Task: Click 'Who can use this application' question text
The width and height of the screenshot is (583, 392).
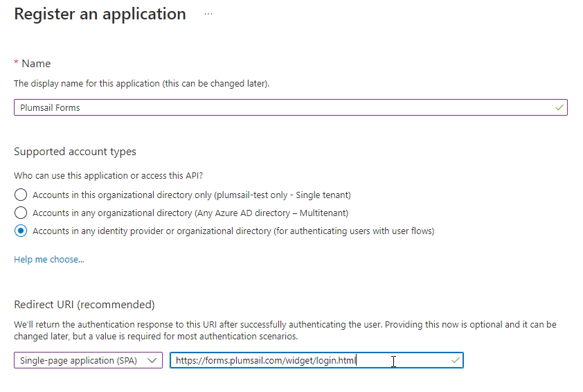Action: point(109,175)
